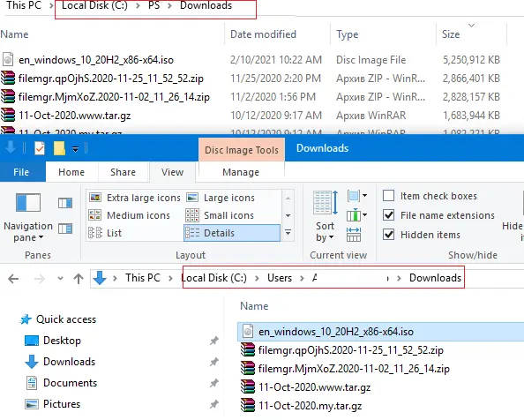
Task: Open the Sort by menu
Action: click(326, 216)
